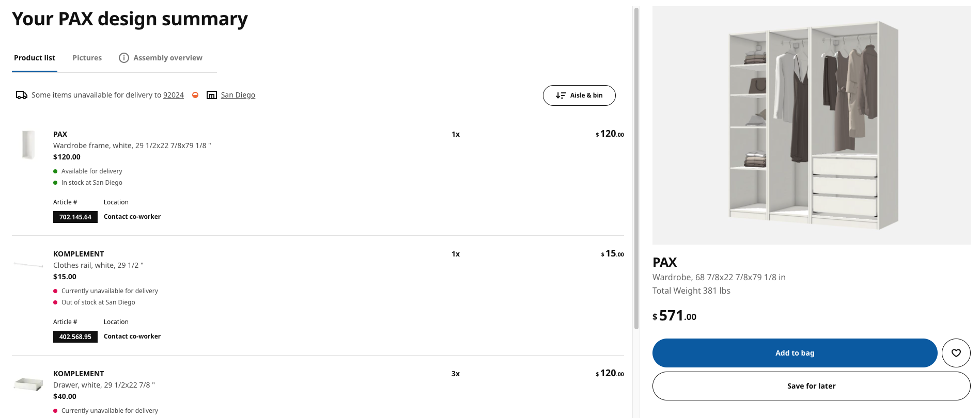The image size is (980, 418).
Task: Open the KOMPLEMENT drawer thumbnail
Action: click(28, 384)
